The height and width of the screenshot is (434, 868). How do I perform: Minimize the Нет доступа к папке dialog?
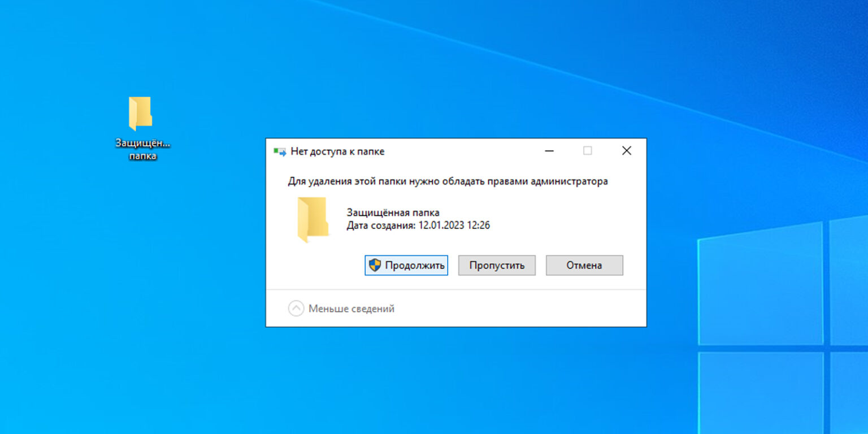549,151
